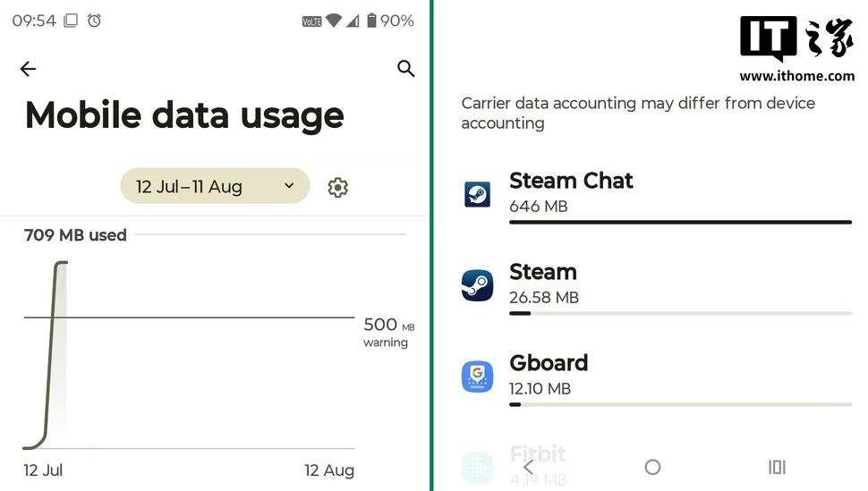Tap the Gboard app icon
The width and height of the screenshot is (868, 491).
[x=477, y=377]
